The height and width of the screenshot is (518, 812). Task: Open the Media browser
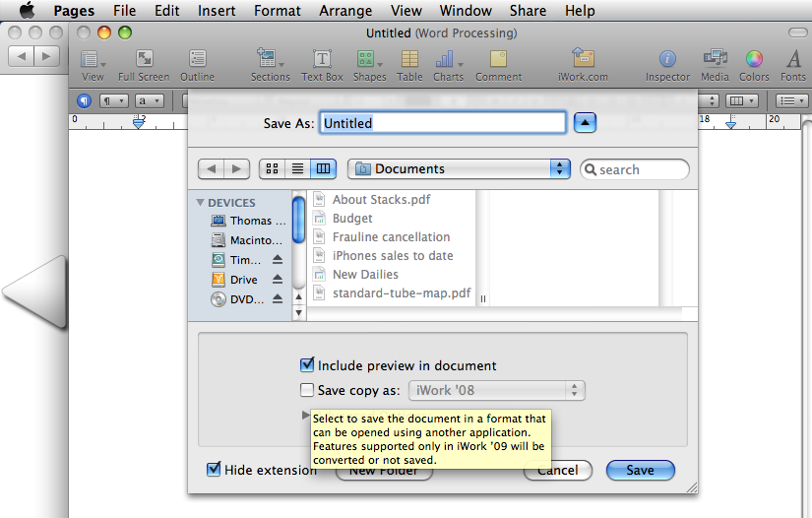tap(715, 66)
